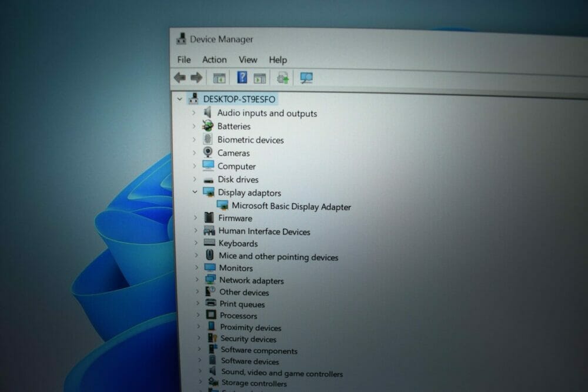Open Help via the blue question-mark icon
This screenshot has width=588, height=392.
(242, 78)
